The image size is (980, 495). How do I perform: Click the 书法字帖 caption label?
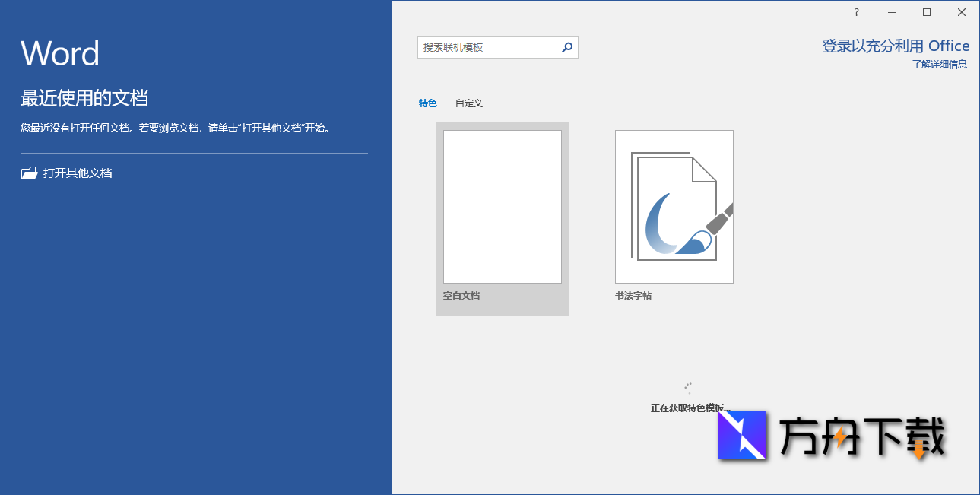[633, 295]
